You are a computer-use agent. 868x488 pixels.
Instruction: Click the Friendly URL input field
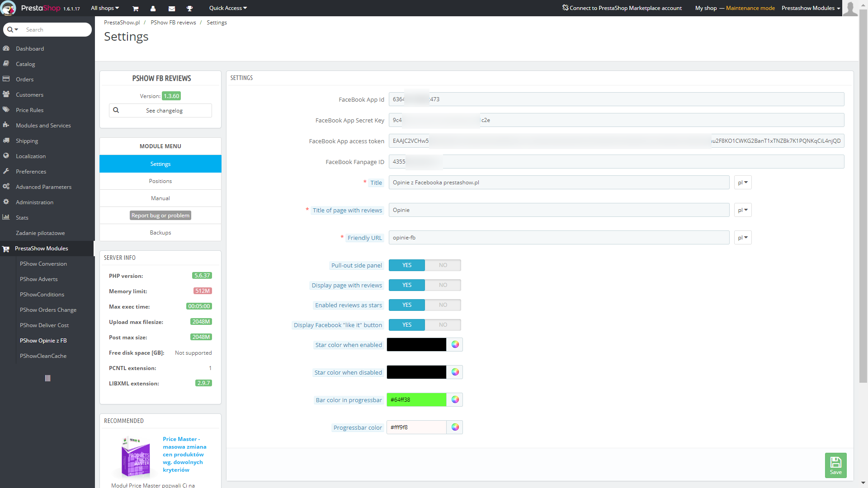(558, 238)
